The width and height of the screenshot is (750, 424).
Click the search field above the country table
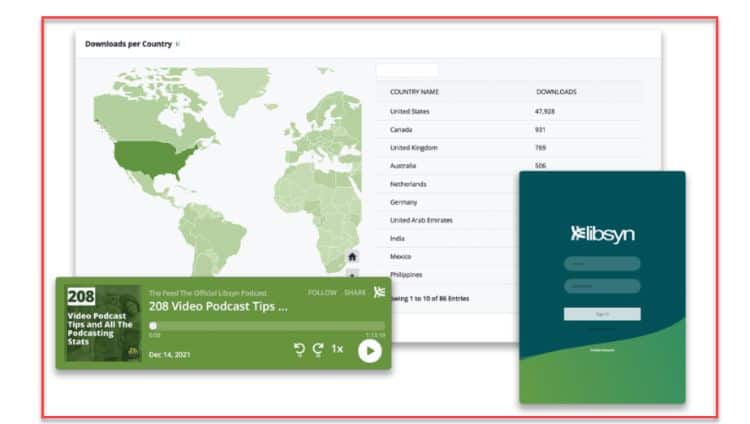[407, 70]
